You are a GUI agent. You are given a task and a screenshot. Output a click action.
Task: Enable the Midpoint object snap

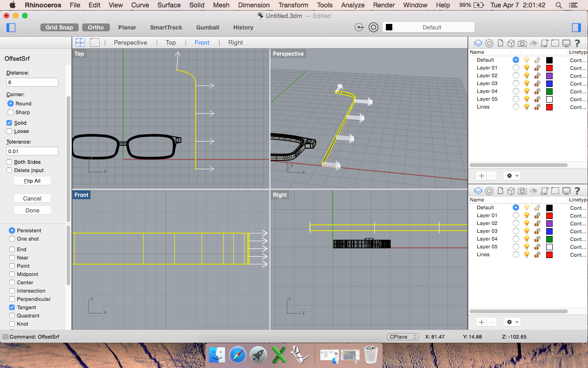click(12, 274)
